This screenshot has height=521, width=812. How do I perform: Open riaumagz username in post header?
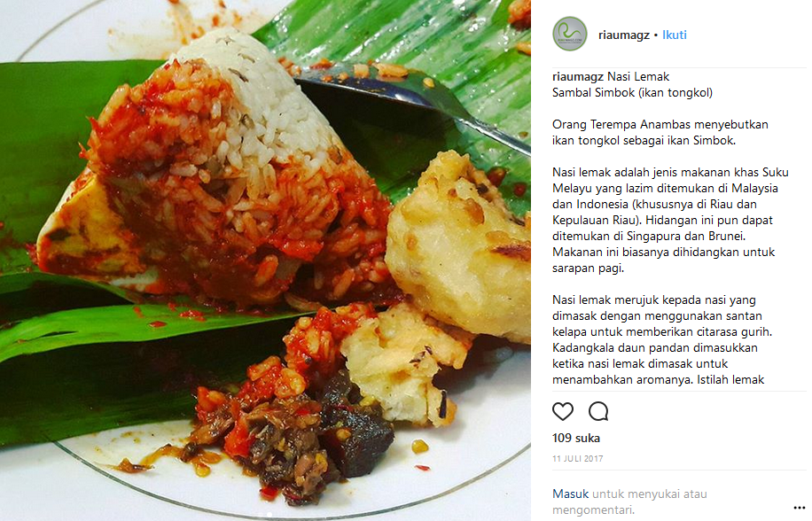(623, 35)
